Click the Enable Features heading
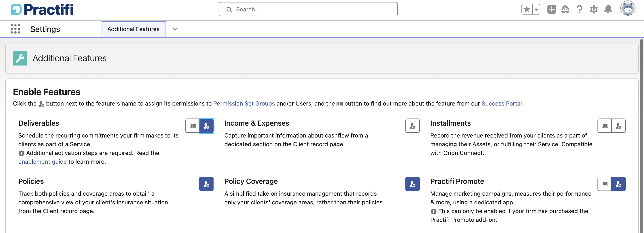Image resolution: width=644 pixels, height=233 pixels. point(47,92)
